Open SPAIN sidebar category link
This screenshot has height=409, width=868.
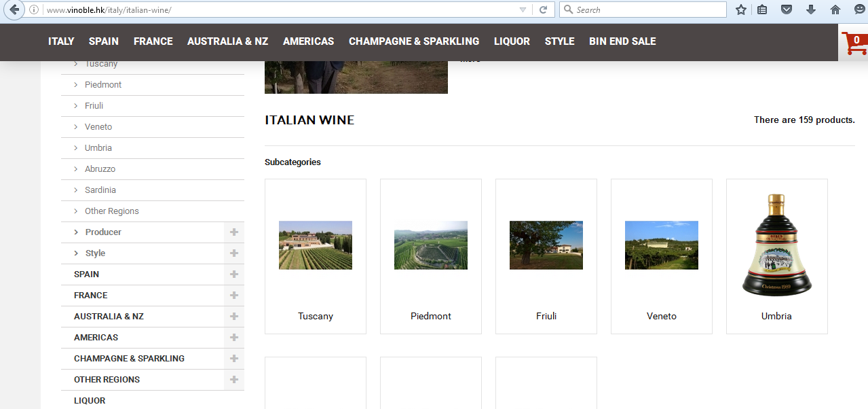click(86, 274)
